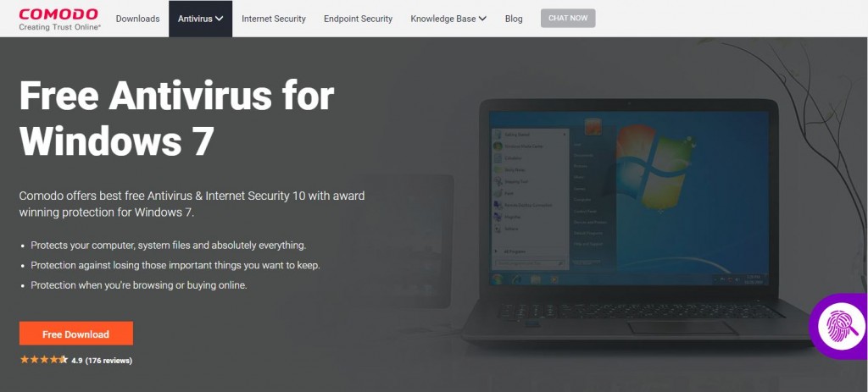Expand the Antivirus dropdown chevron
The height and width of the screenshot is (392, 868).
click(220, 19)
